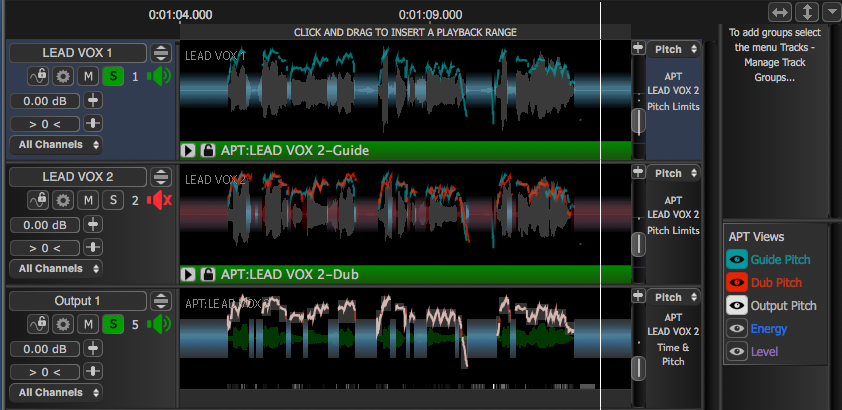This screenshot has width=842, height=410.
Task: Click the > 0 < pan field of Output 1
Action: (x=45, y=372)
